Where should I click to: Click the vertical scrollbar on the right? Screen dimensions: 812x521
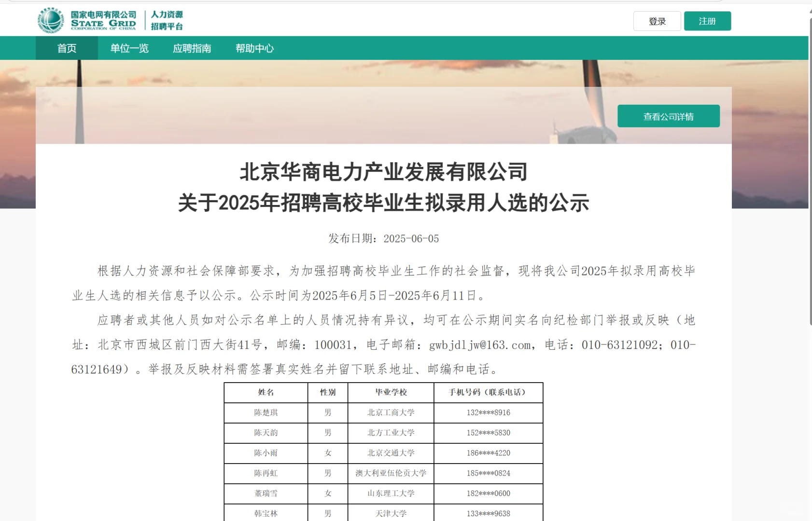(809, 116)
